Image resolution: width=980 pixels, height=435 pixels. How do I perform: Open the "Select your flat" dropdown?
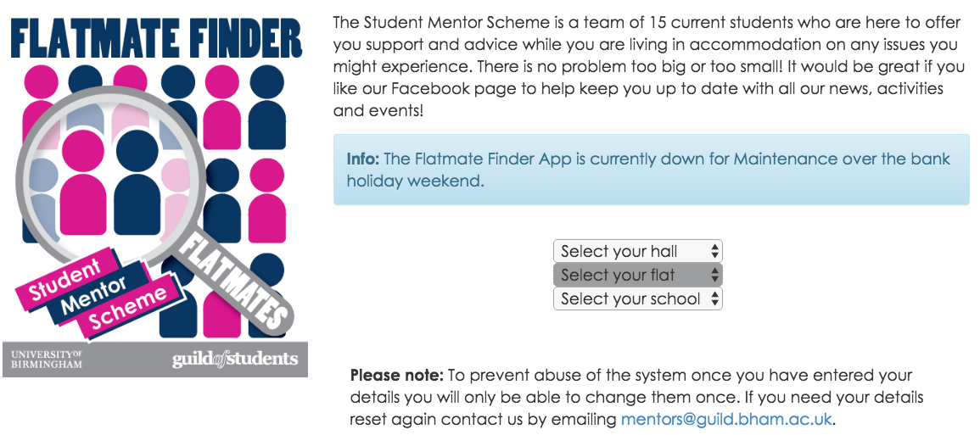(637, 275)
